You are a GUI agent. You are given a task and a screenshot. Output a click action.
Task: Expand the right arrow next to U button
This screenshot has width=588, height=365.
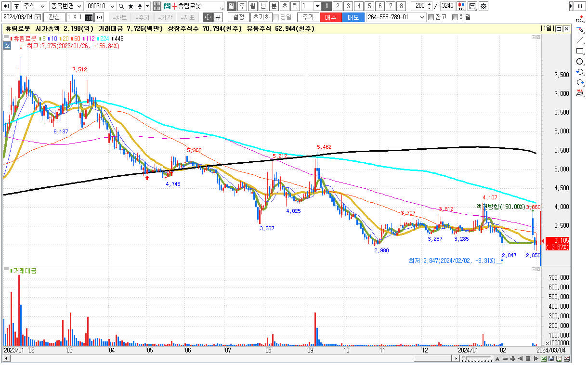coord(571,6)
